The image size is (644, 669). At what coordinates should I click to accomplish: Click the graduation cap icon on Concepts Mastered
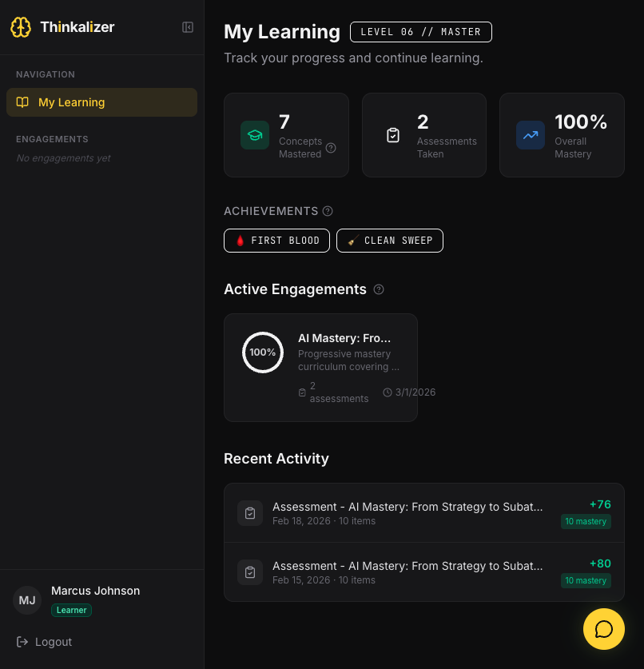pos(255,135)
